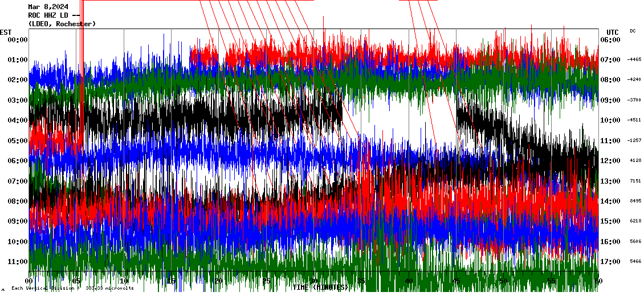Click the 07:00 EST row label
The height and width of the screenshot is (296, 644).
[18, 181]
